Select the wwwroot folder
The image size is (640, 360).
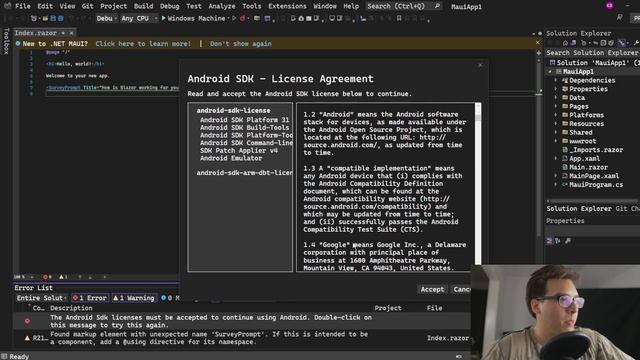point(582,141)
